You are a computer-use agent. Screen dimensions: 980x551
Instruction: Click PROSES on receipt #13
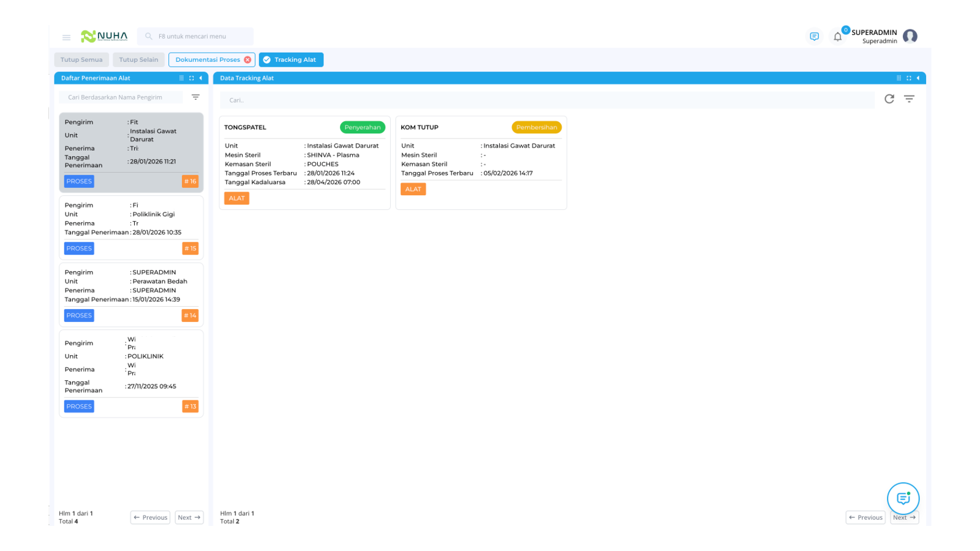pos(79,407)
